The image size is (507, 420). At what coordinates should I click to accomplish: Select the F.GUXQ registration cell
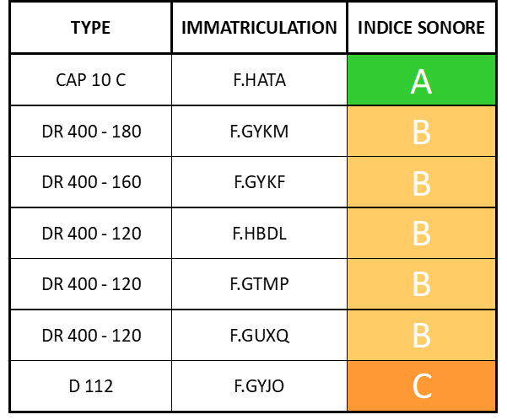(259, 335)
